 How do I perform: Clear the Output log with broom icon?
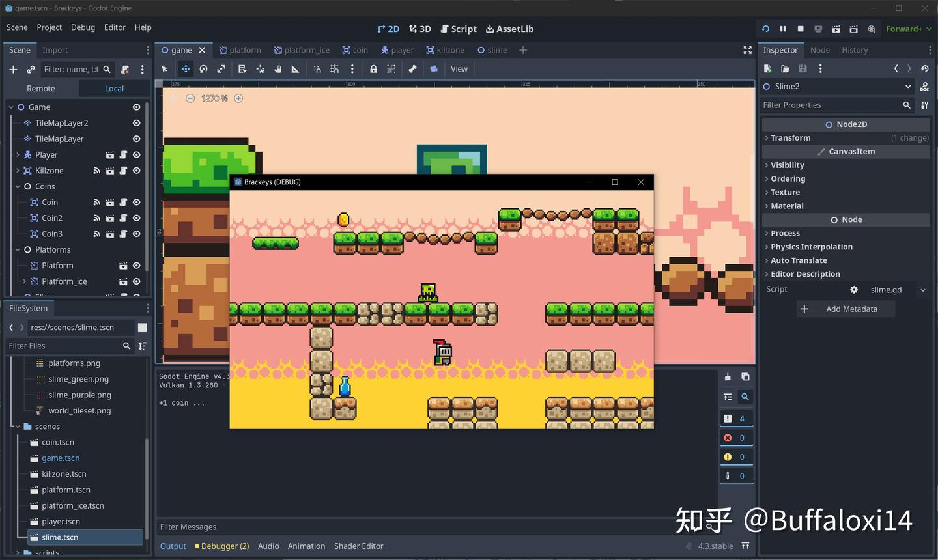pos(728,376)
